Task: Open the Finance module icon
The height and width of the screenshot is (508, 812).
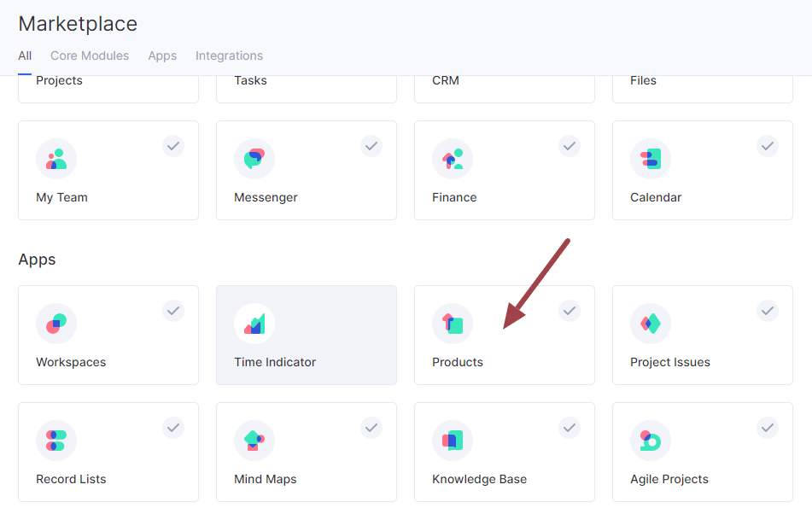Action: [453, 159]
